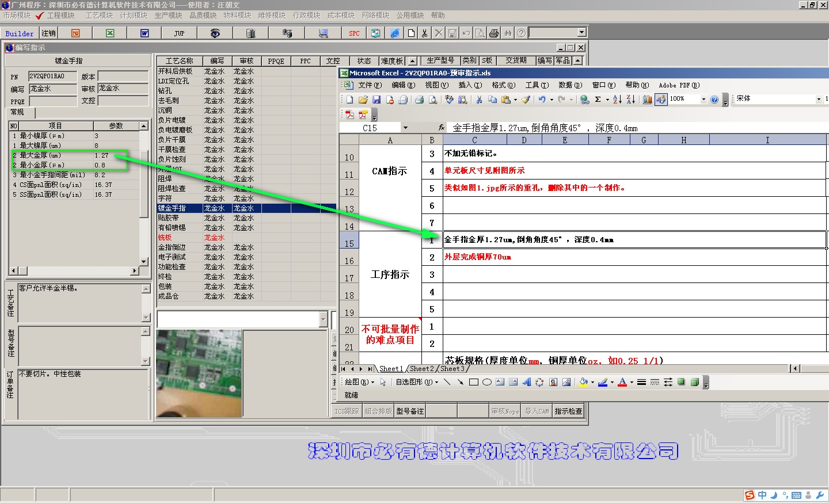Image resolution: width=829 pixels, height=504 pixels.
Task: Click the Print Preview icon in Excel
Action: (x=433, y=100)
